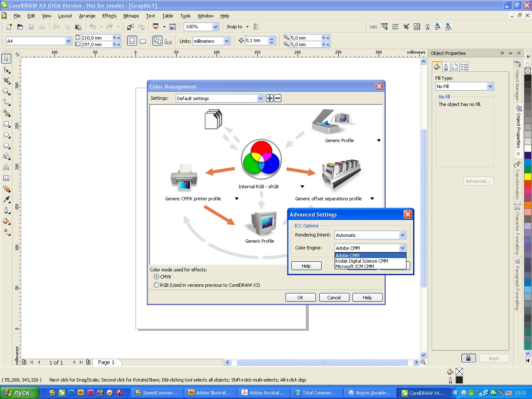Toggle the lock button in Object Properties
Viewport: 532px width, 399px height.
coord(468,358)
